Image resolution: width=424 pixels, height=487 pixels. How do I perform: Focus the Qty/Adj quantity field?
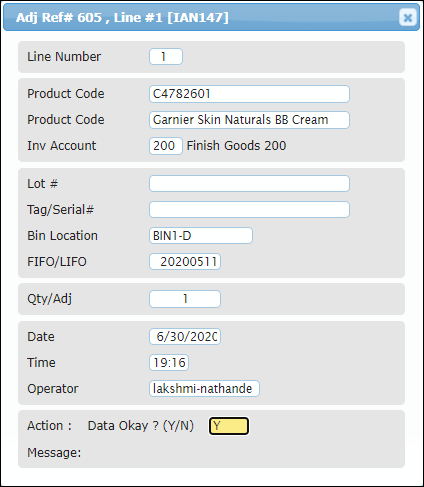pos(185,299)
